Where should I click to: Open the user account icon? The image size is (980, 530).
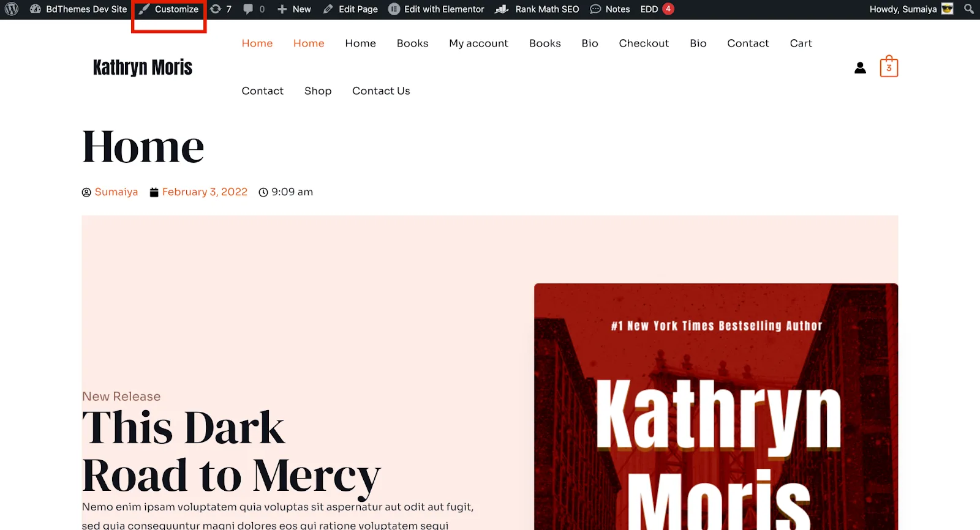(861, 67)
